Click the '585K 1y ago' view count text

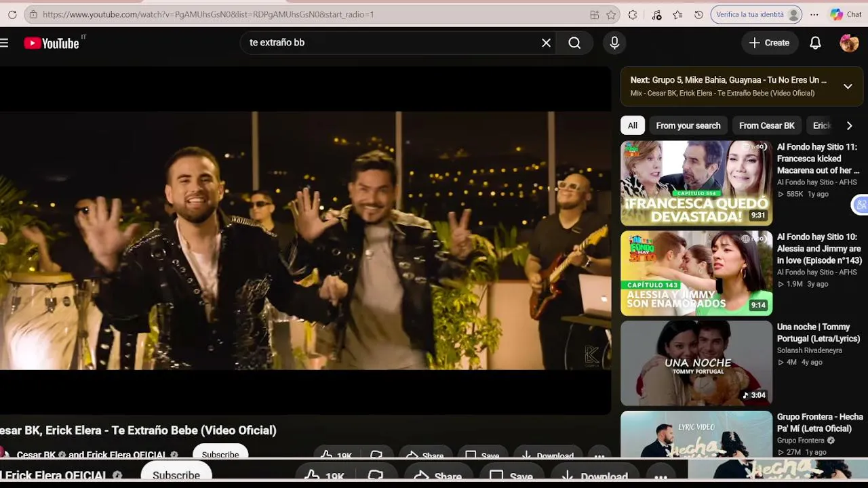tap(803, 194)
